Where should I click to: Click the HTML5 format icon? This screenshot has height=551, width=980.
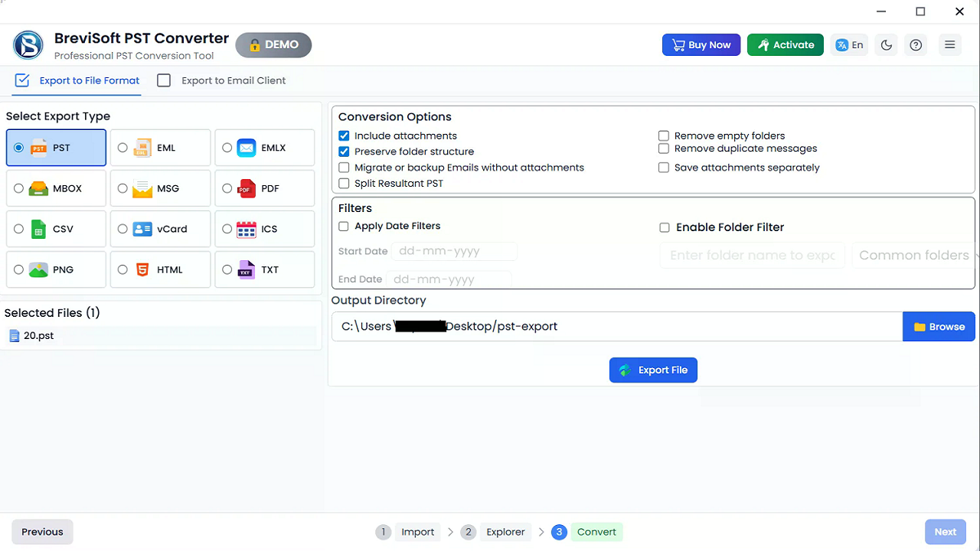pyautogui.click(x=142, y=270)
